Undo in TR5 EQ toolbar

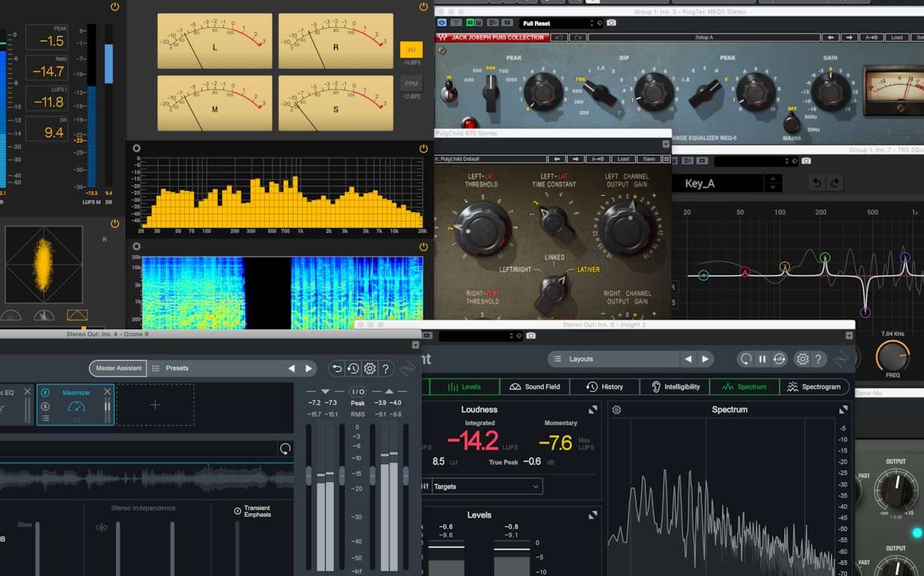pyautogui.click(x=816, y=182)
